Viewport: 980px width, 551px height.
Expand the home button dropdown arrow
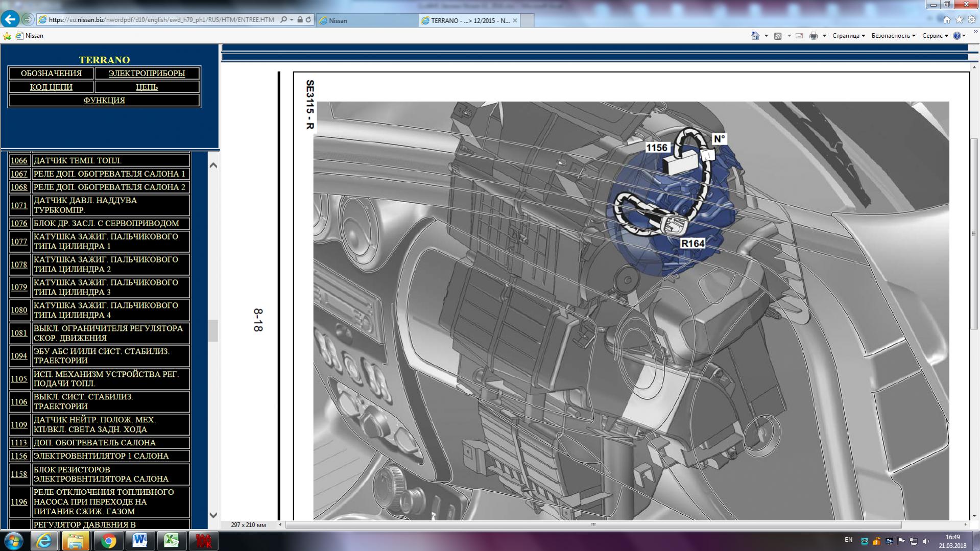coord(766,36)
